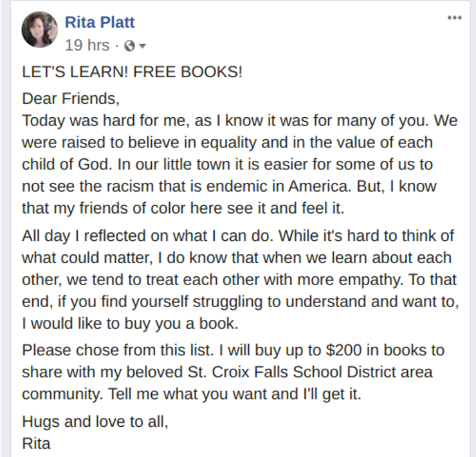Open Rita Platt's profile picture
This screenshot has height=457, width=476.
click(39, 30)
